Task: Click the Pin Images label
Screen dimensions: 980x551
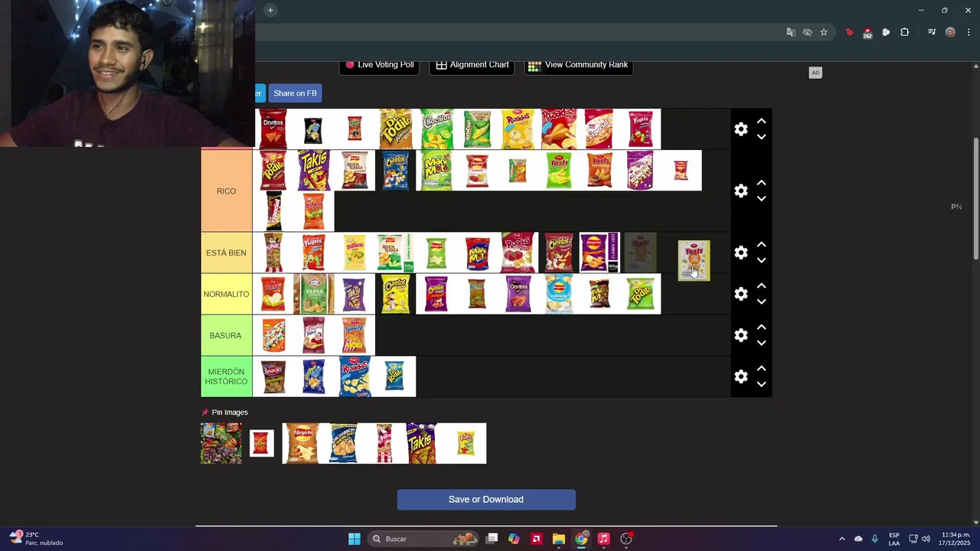Action: [x=230, y=412]
